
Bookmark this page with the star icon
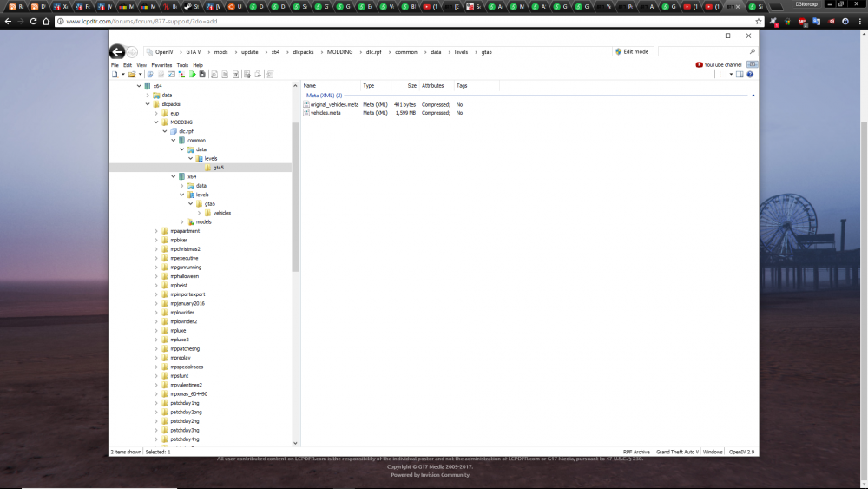[x=759, y=21]
